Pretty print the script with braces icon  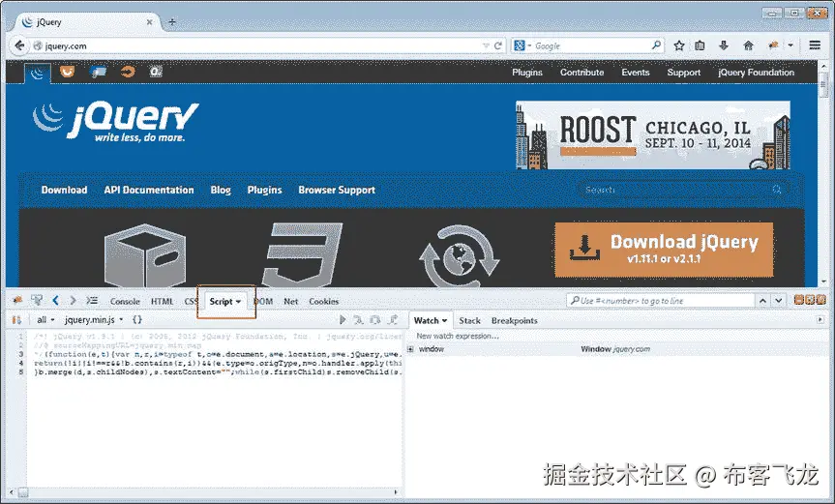(136, 320)
